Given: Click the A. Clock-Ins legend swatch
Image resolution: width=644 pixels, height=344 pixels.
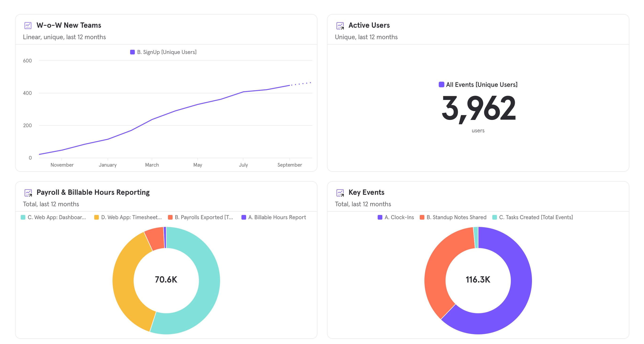Looking at the screenshot, I should [380, 217].
